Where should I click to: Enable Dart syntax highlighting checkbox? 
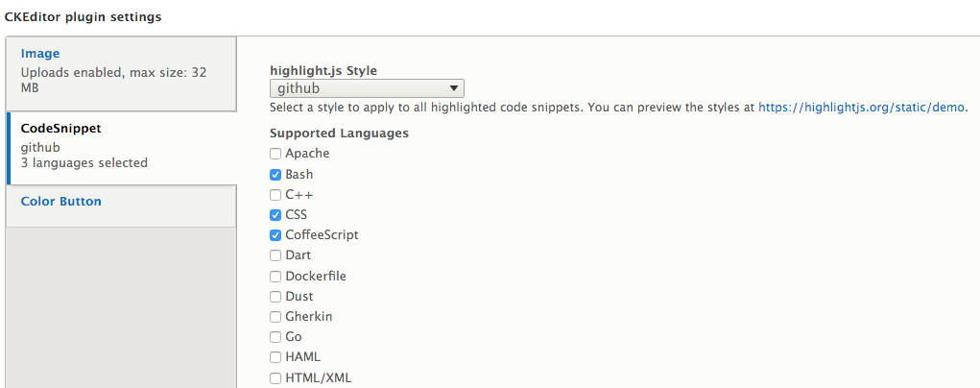pyautogui.click(x=275, y=255)
